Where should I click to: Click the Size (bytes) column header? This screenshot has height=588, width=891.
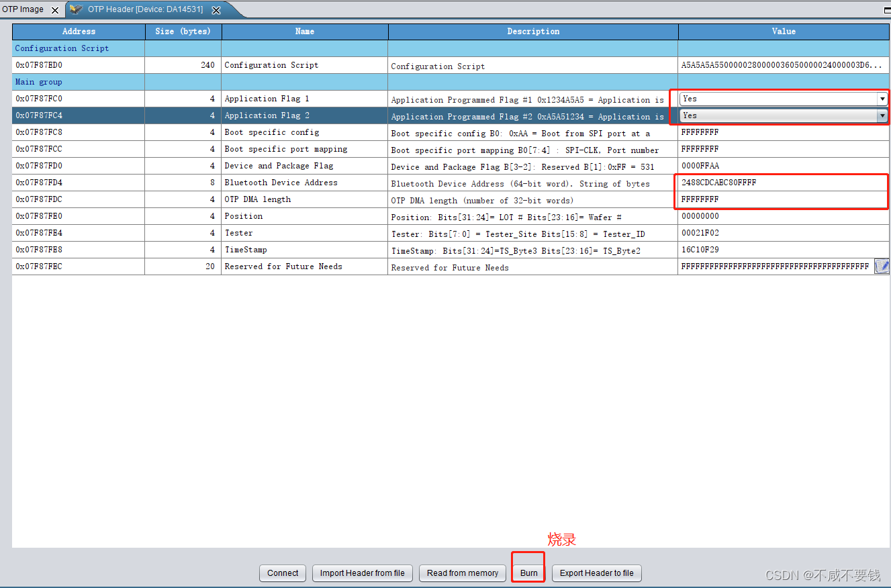(183, 32)
